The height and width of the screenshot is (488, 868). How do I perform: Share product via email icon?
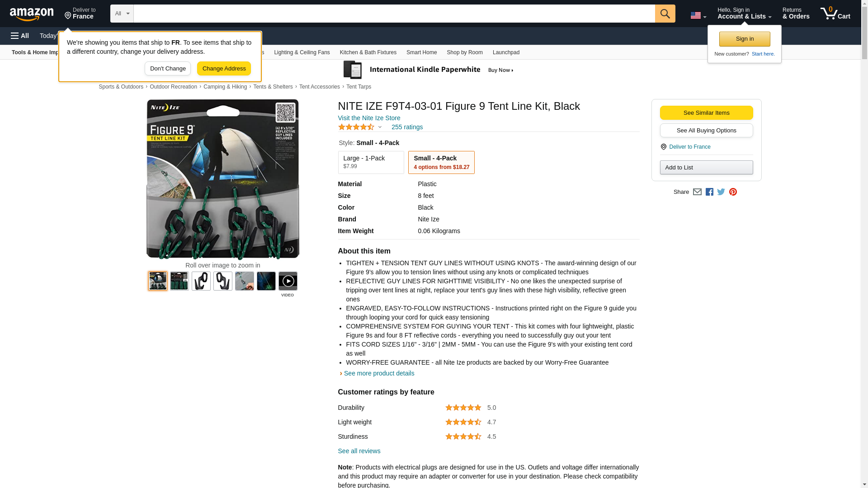point(697,192)
